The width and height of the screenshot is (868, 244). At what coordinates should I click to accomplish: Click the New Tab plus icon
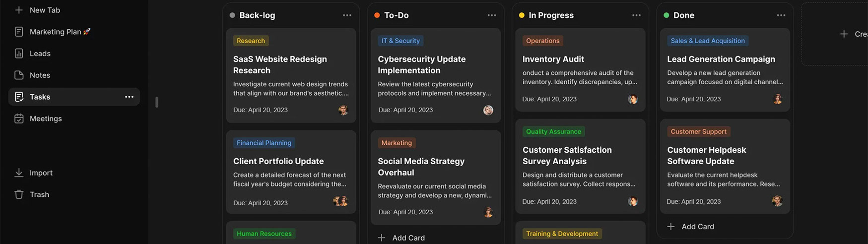pyautogui.click(x=19, y=10)
